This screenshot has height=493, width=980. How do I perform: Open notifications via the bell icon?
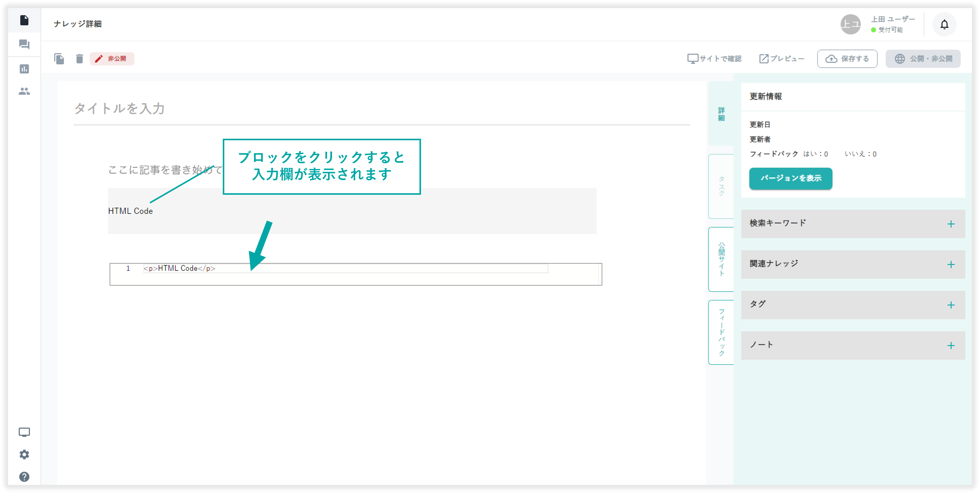[945, 24]
